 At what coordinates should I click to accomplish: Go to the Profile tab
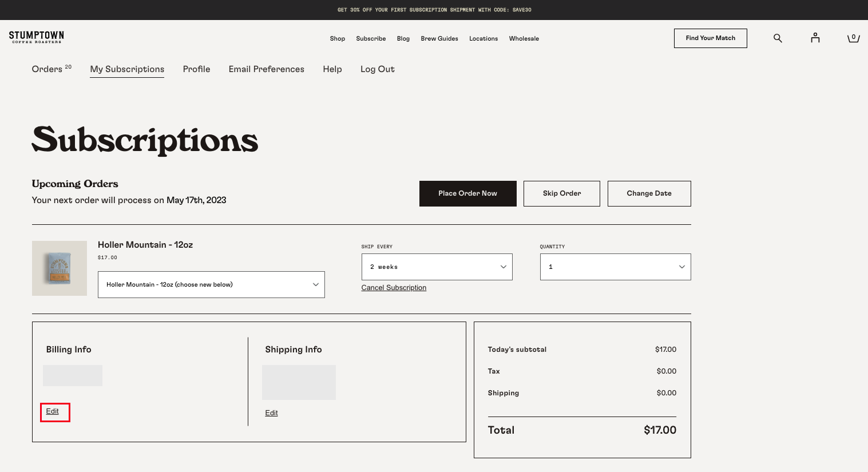pos(197,69)
